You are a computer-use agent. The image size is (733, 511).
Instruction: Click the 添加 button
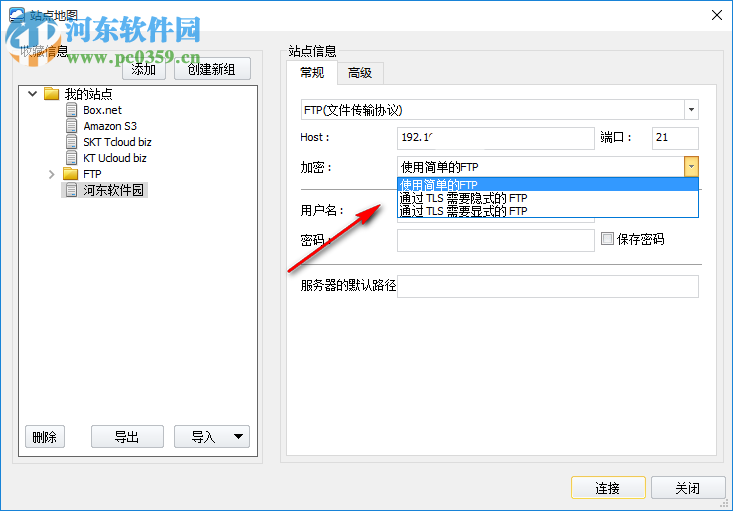(x=144, y=69)
